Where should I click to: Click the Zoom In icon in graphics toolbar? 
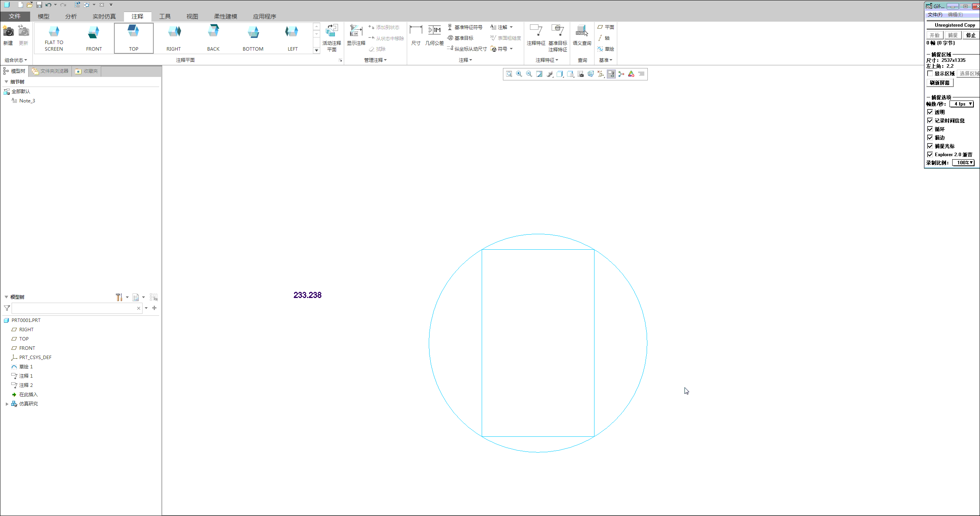pyautogui.click(x=519, y=74)
